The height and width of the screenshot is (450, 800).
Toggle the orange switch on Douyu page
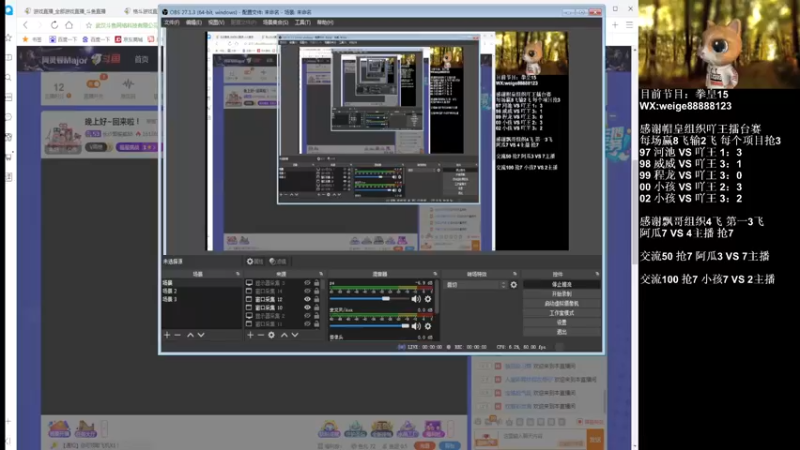[93, 84]
